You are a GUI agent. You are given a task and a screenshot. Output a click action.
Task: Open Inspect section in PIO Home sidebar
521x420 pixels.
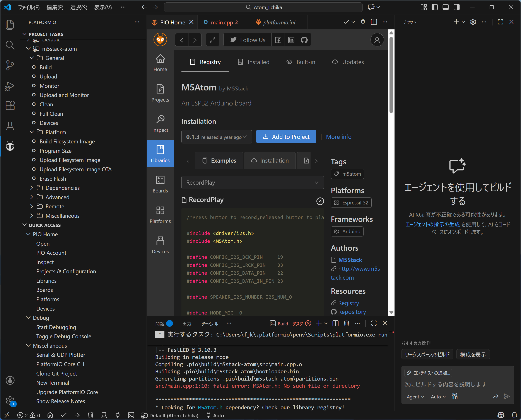pos(160,123)
